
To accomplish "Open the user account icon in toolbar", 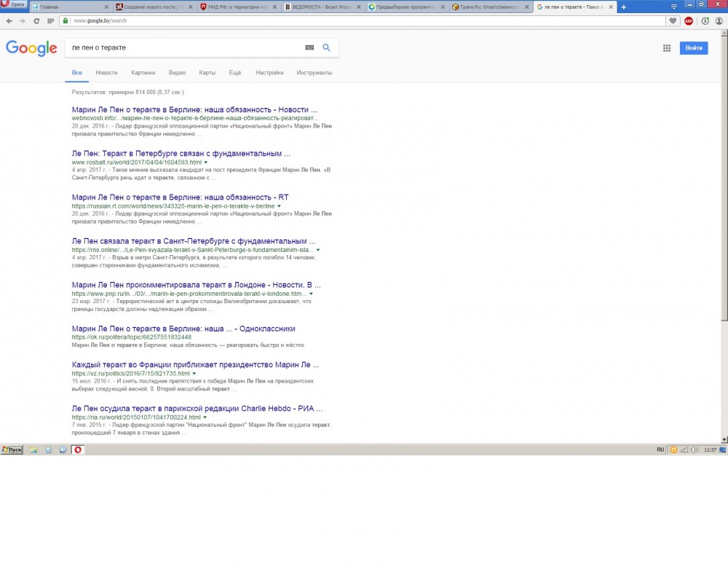I will pyautogui.click(x=719, y=21).
